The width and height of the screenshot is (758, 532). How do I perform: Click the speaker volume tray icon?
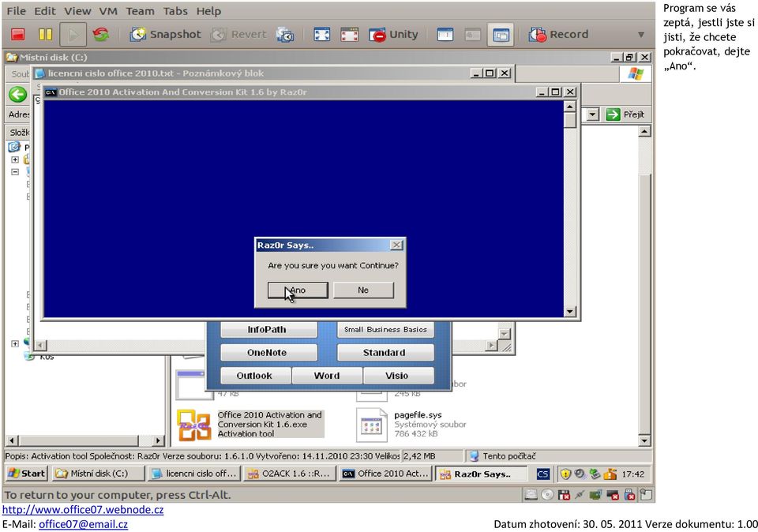pyautogui.click(x=580, y=474)
